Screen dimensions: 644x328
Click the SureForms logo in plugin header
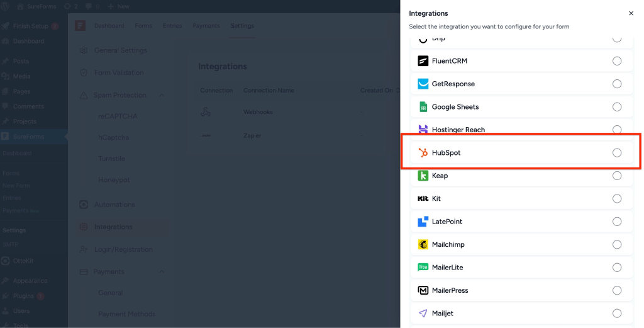pos(80,25)
